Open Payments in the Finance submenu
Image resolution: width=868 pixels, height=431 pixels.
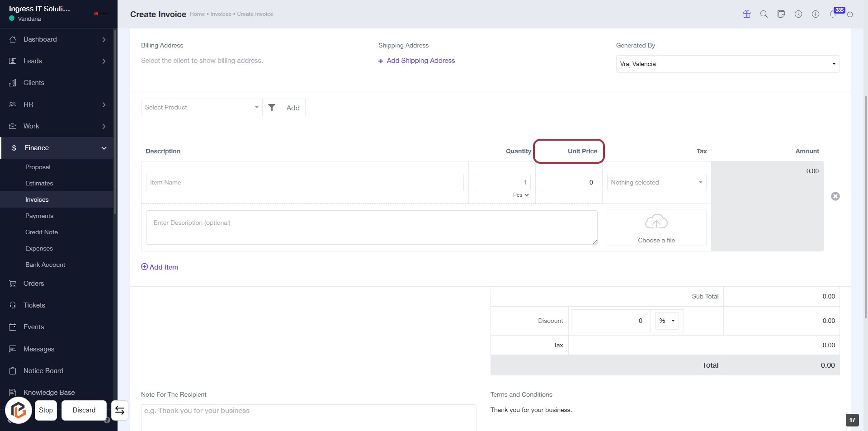pos(39,216)
